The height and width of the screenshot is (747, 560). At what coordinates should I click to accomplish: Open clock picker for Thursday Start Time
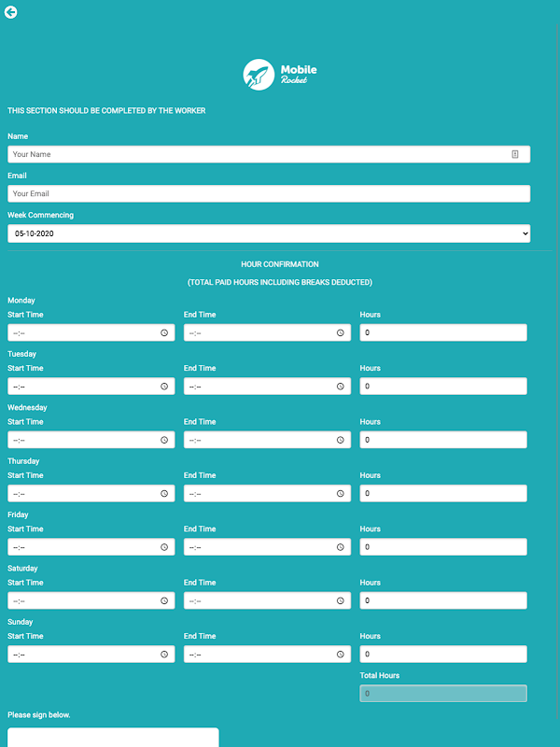coord(164,494)
